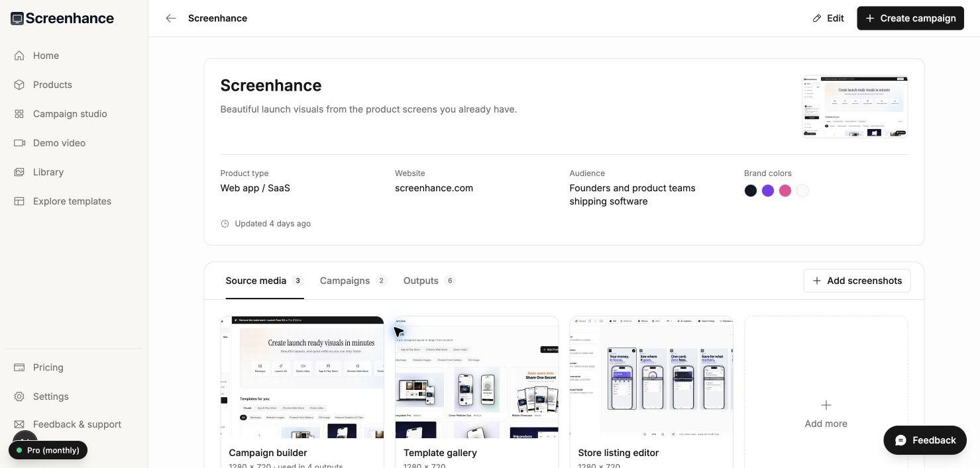Open Products in the sidebar

coord(74,85)
